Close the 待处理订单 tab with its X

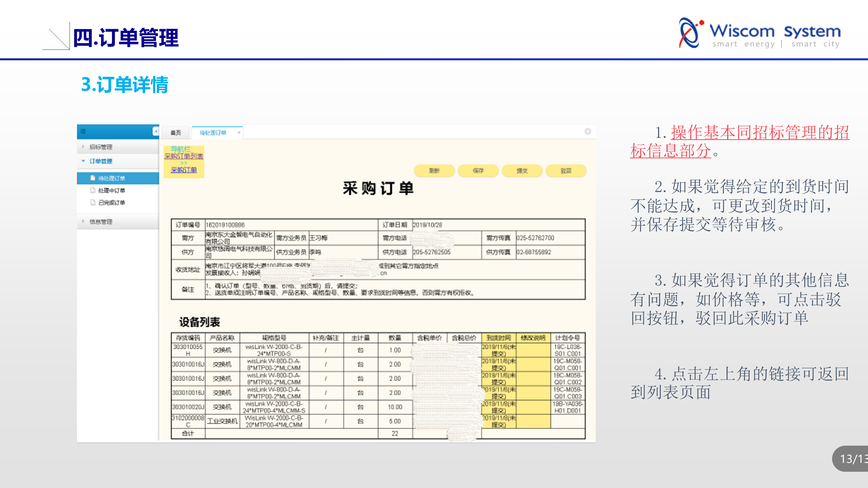[x=239, y=133]
